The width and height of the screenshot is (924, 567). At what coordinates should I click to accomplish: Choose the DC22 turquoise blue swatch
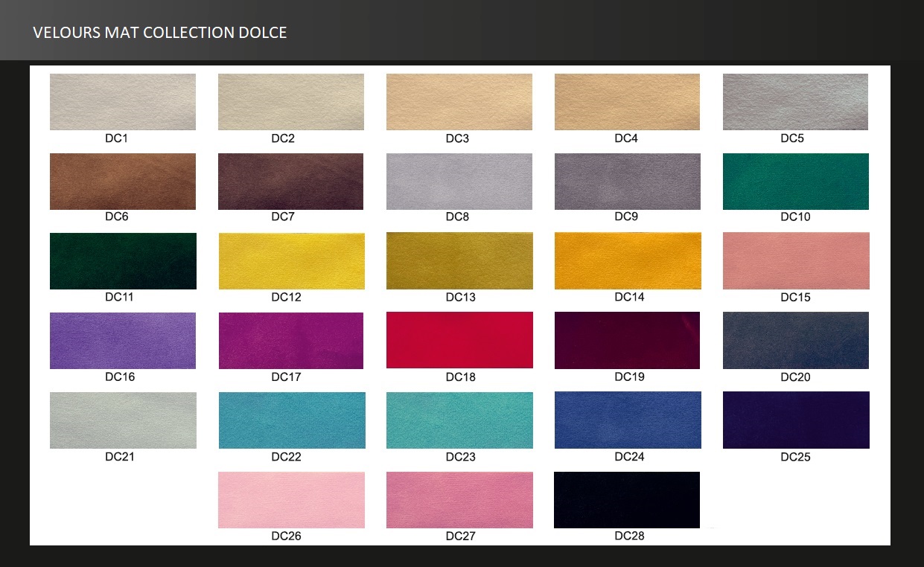click(292, 420)
